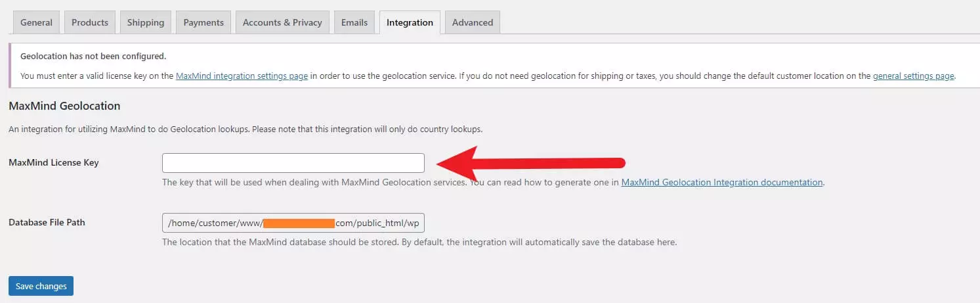Follow the MaxMind integration settings page link
The image size is (980, 303).
click(x=242, y=76)
